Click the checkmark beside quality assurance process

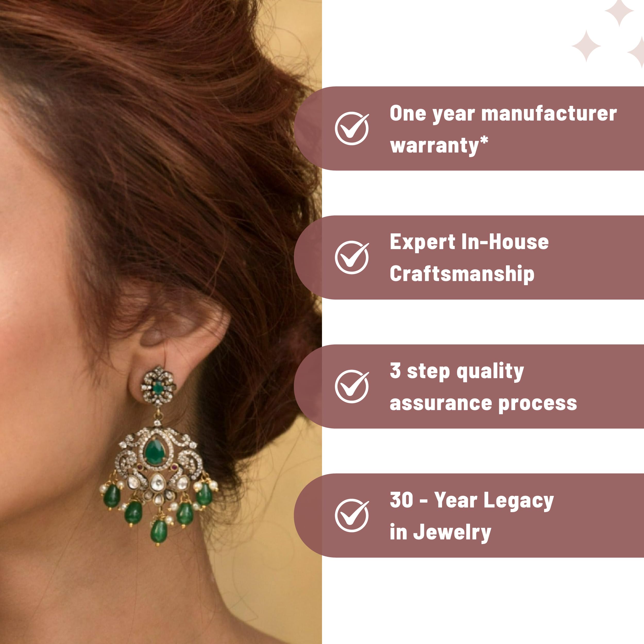coord(352,386)
